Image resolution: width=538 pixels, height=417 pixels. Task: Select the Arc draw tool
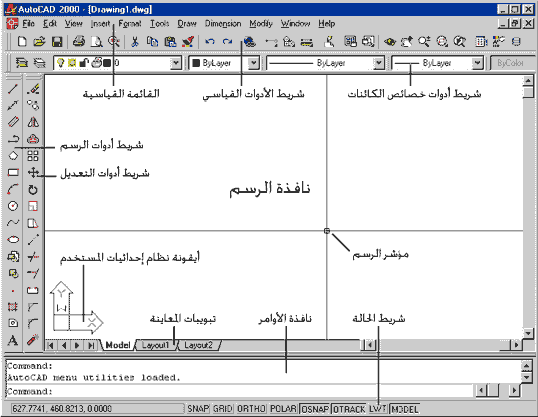tap(13, 189)
